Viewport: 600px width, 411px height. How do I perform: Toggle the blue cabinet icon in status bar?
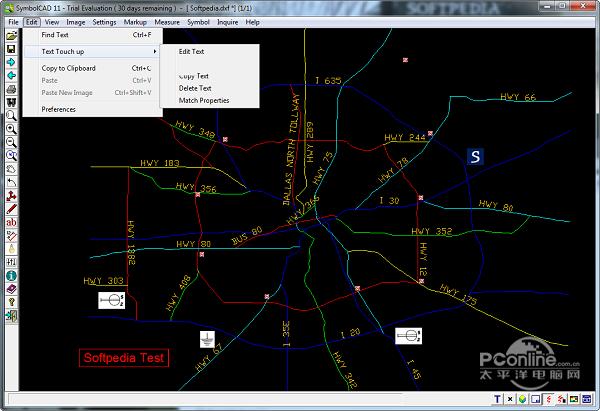pyautogui.click(x=587, y=399)
